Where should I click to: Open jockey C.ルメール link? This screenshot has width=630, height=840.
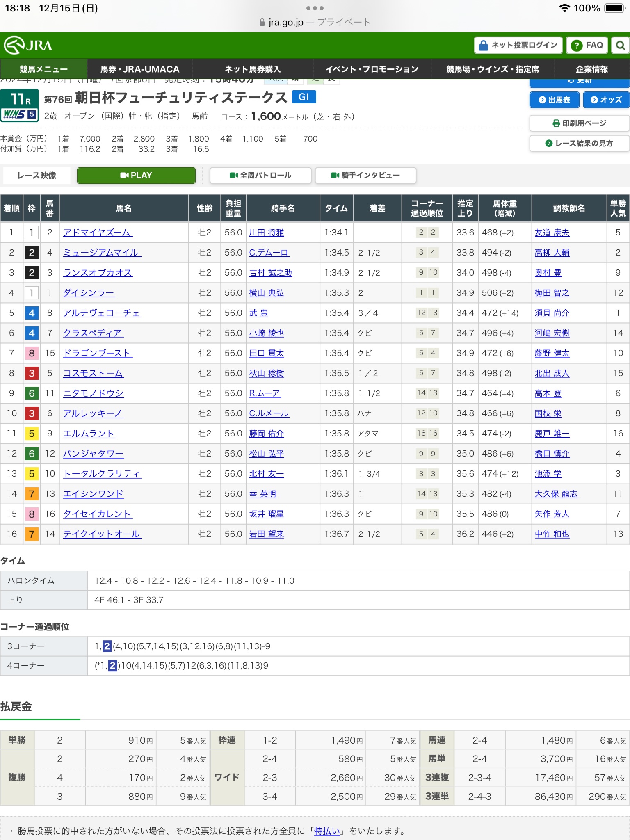[269, 413]
